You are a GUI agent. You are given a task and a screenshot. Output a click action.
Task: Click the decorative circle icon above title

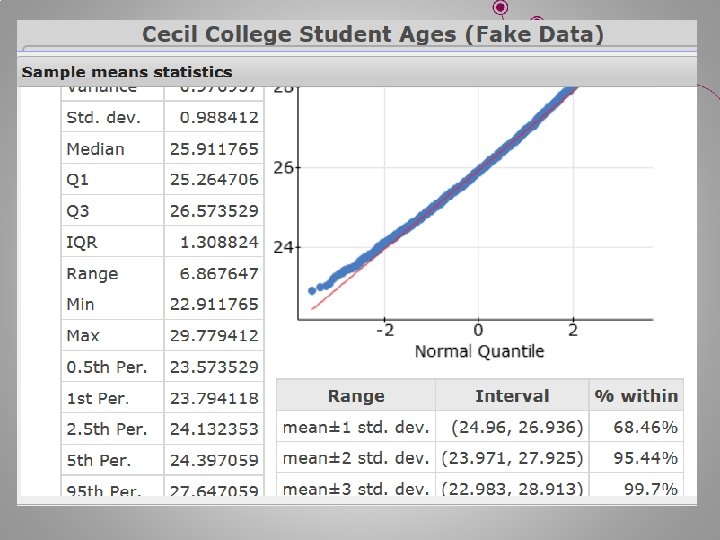501,8
